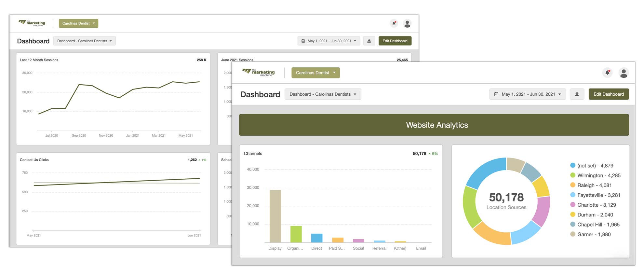The height and width of the screenshot is (275, 644).
Task: Toggle Garner legend swatch
Action: pyautogui.click(x=573, y=234)
